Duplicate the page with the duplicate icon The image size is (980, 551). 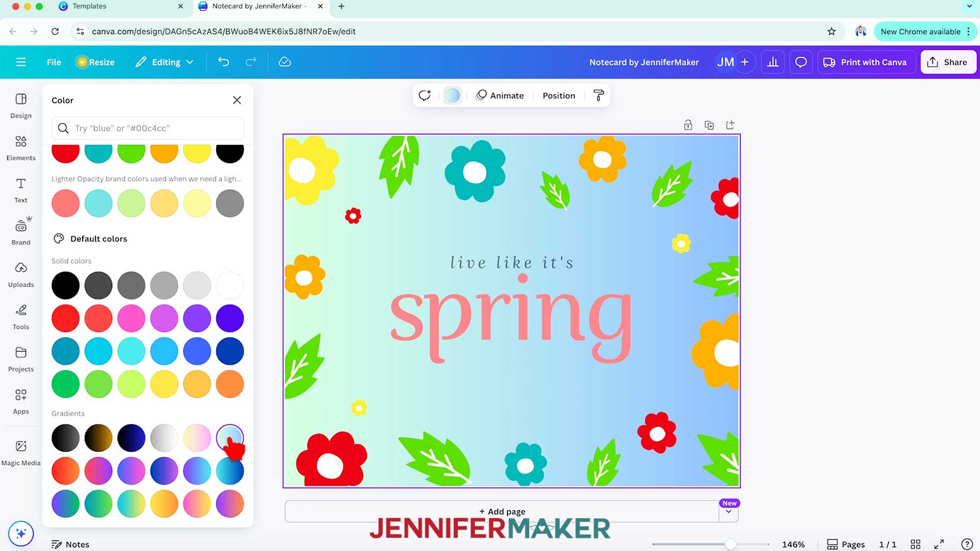click(709, 125)
